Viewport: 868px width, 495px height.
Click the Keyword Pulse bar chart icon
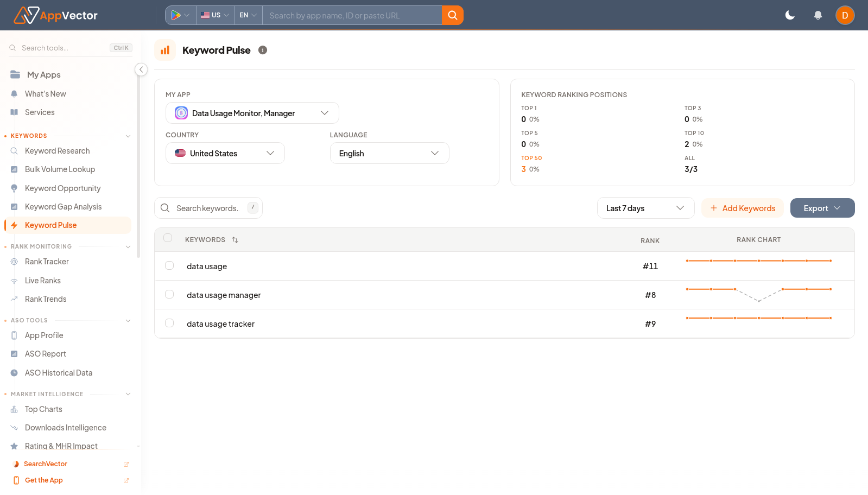pos(165,50)
